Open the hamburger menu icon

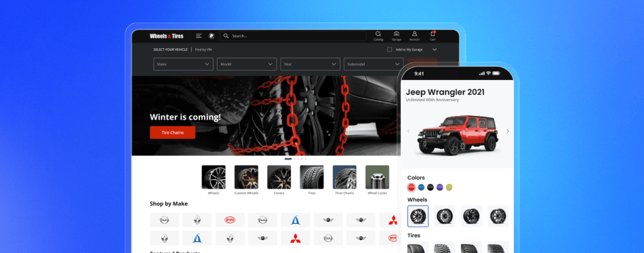(x=199, y=36)
